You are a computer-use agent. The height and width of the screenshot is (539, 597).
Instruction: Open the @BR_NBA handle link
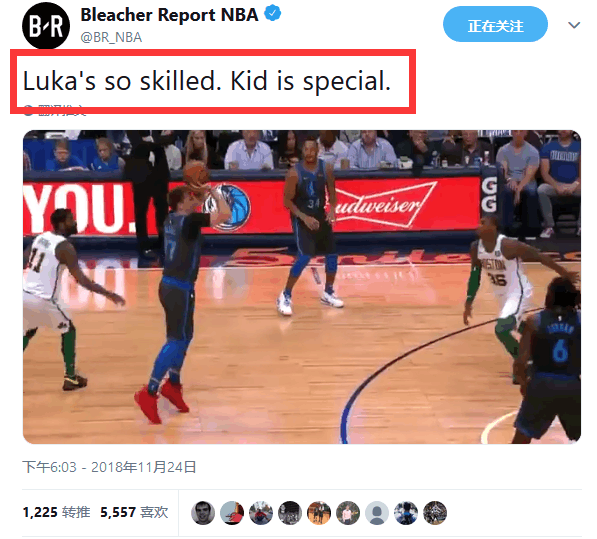point(111,37)
